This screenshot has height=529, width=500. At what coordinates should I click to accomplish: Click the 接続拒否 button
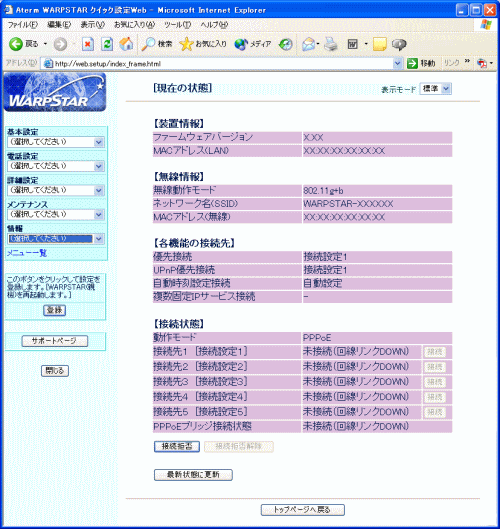[x=177, y=446]
